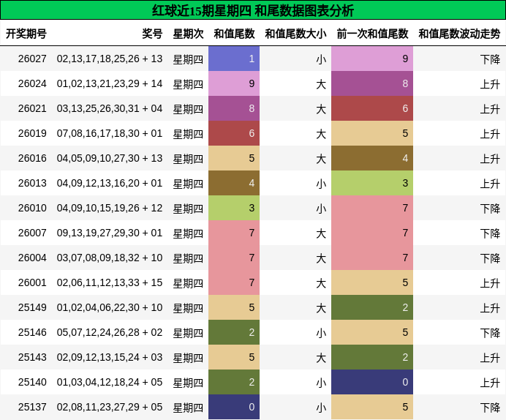
Task: Click 小 size cell in row 25140
Action: pyautogui.click(x=321, y=382)
